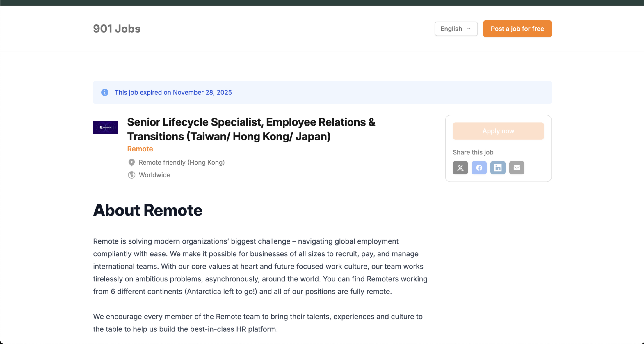Viewport: 644px width, 344px height.
Task: Open the Remote company link
Action: (x=140, y=149)
